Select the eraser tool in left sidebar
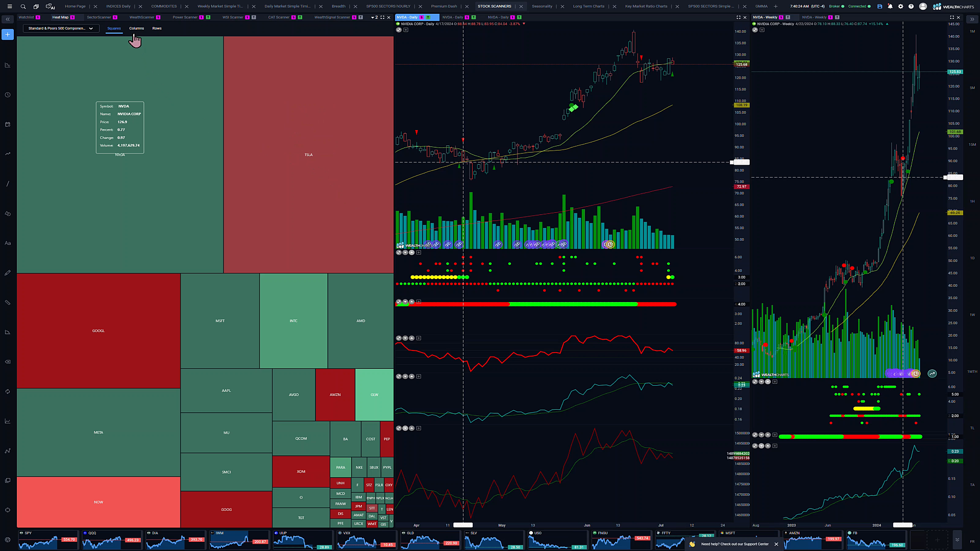The width and height of the screenshot is (980, 551). [x=8, y=362]
